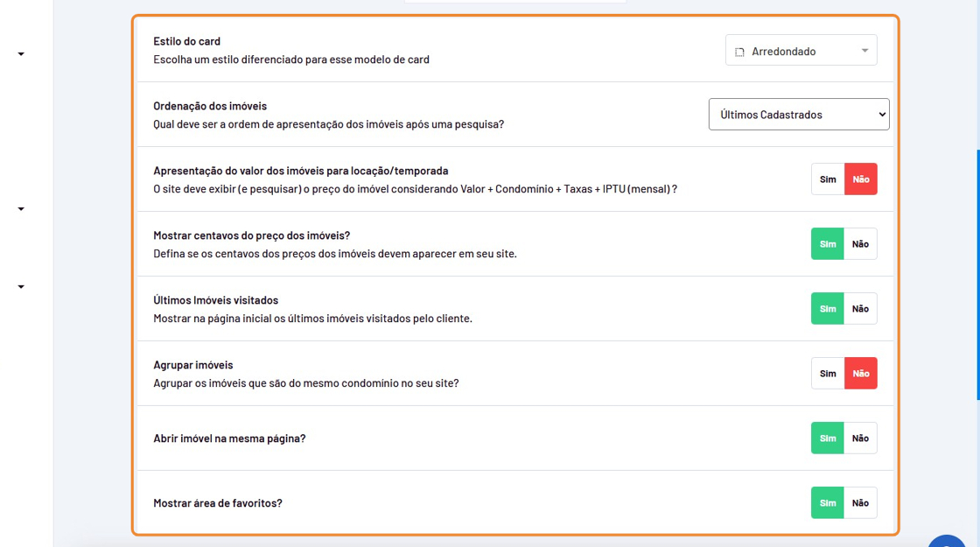Image resolution: width=980 pixels, height=547 pixels.
Task: Enable Agrupar imóveis by clicking Sim
Action: [828, 374]
